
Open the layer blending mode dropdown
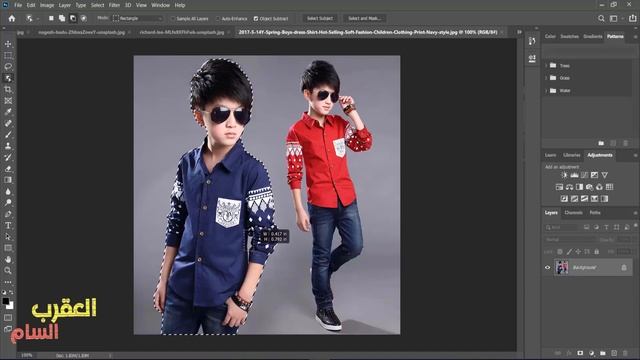coord(570,240)
